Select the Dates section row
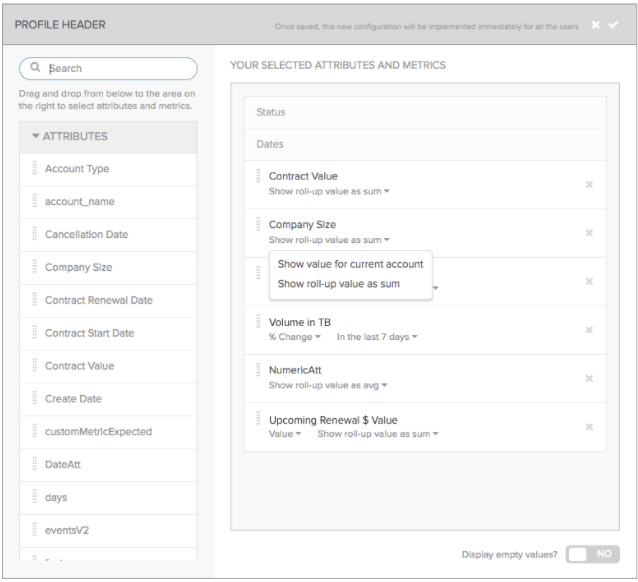The width and height of the screenshot is (638, 582). click(425, 144)
